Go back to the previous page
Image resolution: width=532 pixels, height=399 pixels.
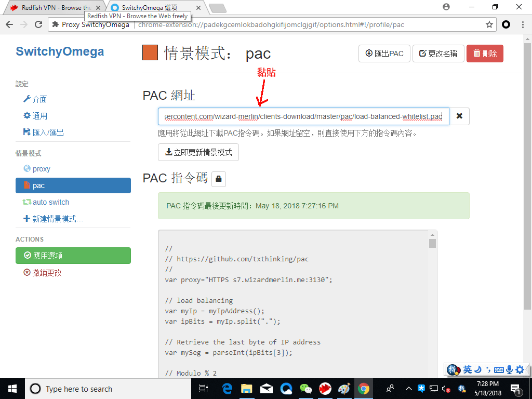click(x=9, y=24)
